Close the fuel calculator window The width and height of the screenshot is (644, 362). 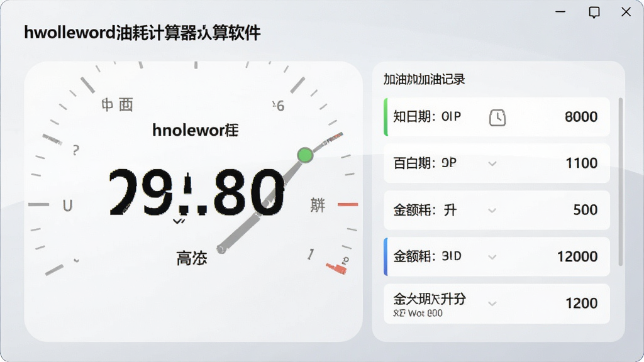(x=626, y=12)
